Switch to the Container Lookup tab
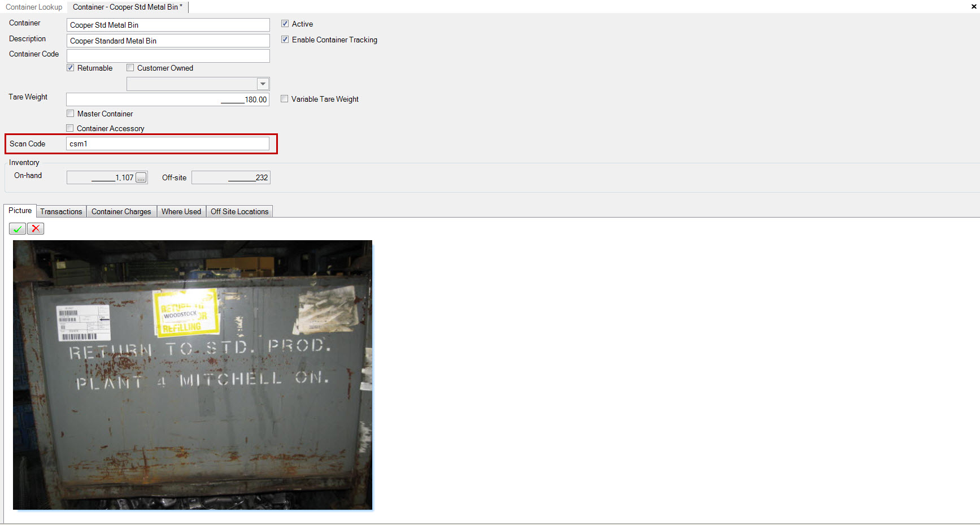 34,7
